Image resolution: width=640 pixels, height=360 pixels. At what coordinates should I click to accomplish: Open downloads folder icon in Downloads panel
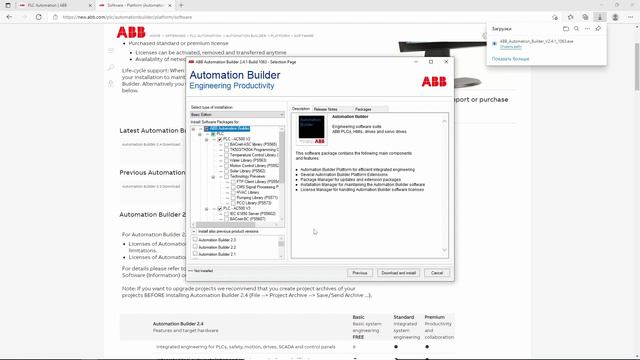(x=566, y=29)
